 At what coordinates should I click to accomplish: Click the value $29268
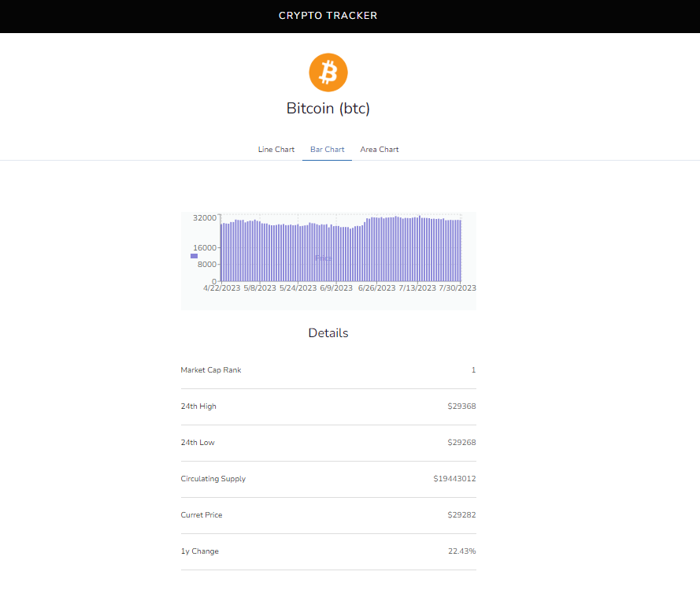[x=461, y=442]
